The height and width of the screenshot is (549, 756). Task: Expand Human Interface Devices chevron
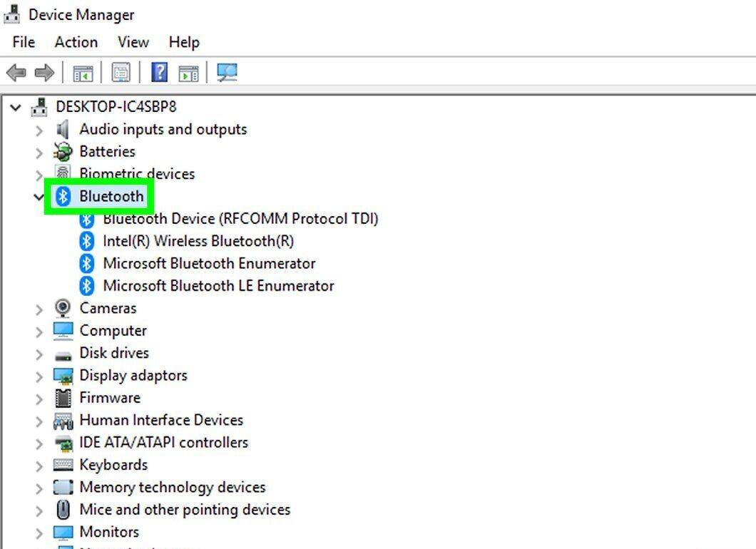tap(39, 421)
